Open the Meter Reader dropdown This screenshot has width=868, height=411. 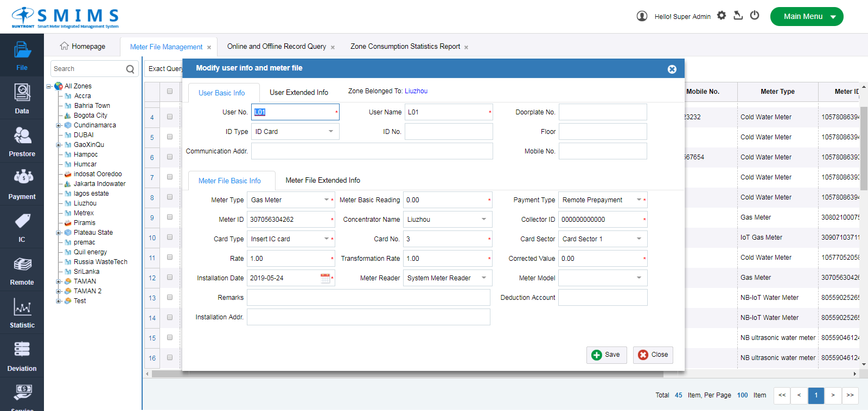click(448, 278)
